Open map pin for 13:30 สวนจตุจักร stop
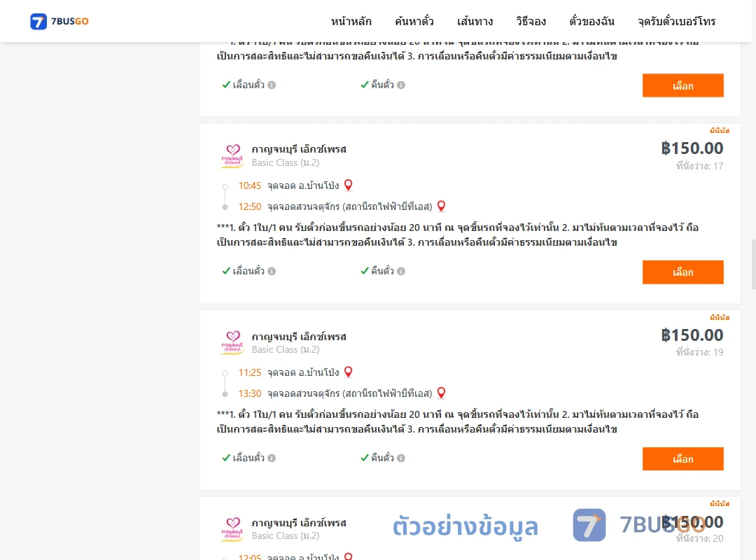756x560 pixels. point(441,393)
